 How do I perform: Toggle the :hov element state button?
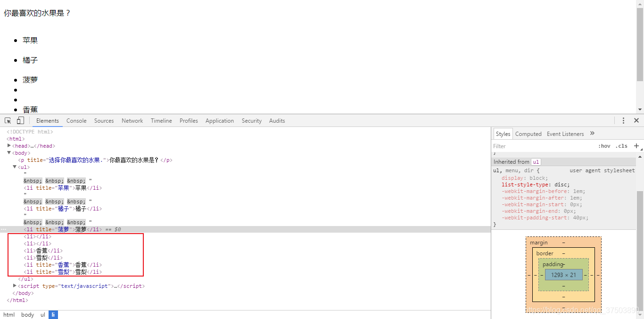[x=604, y=146]
